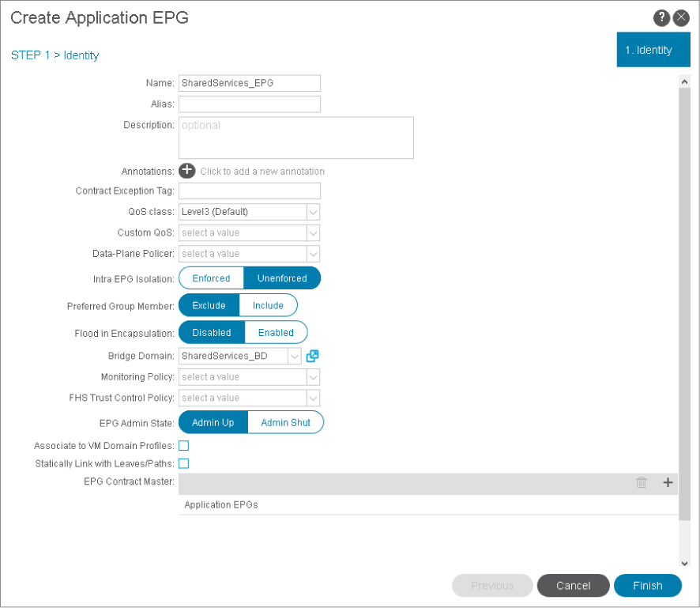Set Preferred Group Member to Include
The image size is (700, 608).
click(x=268, y=305)
